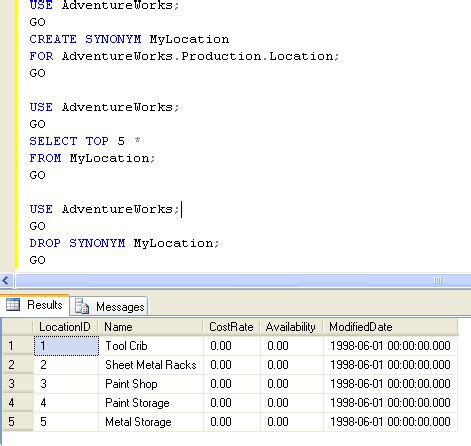Select the Sheet Metal Racks row header
This screenshot has width=471, height=446.
click(x=18, y=365)
